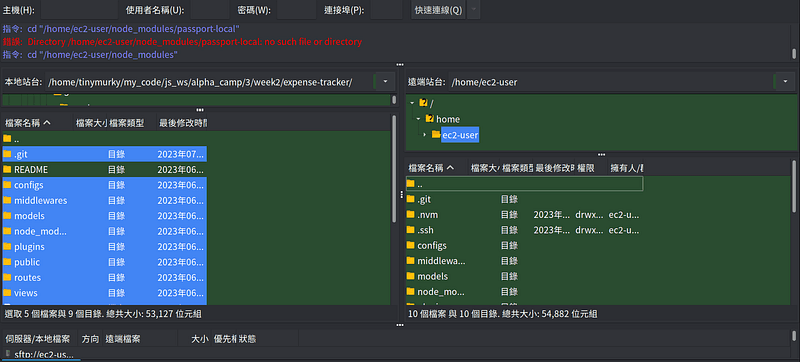800x362 pixels.
Task: Click the local views folder icon
Action: [x=7, y=293]
